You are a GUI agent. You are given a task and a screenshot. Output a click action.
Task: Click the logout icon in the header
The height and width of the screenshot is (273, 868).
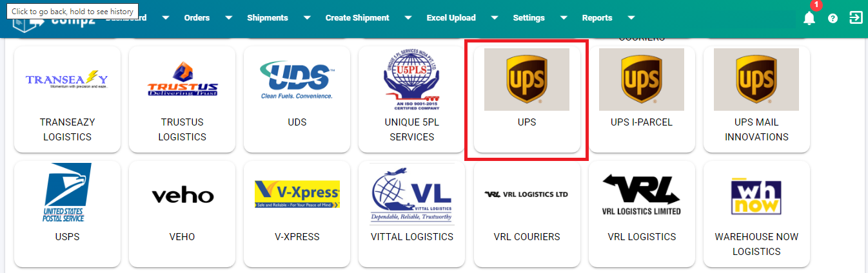[856, 17]
